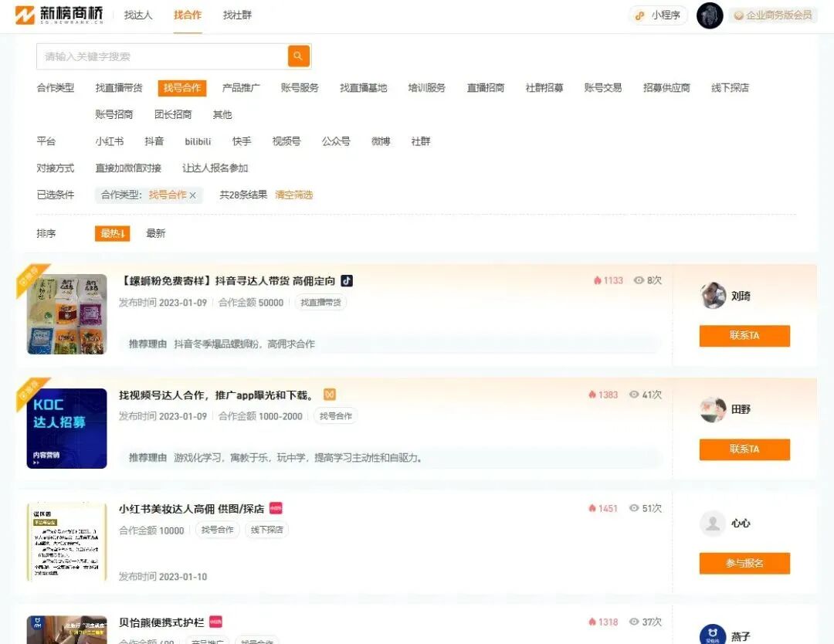Filter platform by 微博

tap(381, 141)
